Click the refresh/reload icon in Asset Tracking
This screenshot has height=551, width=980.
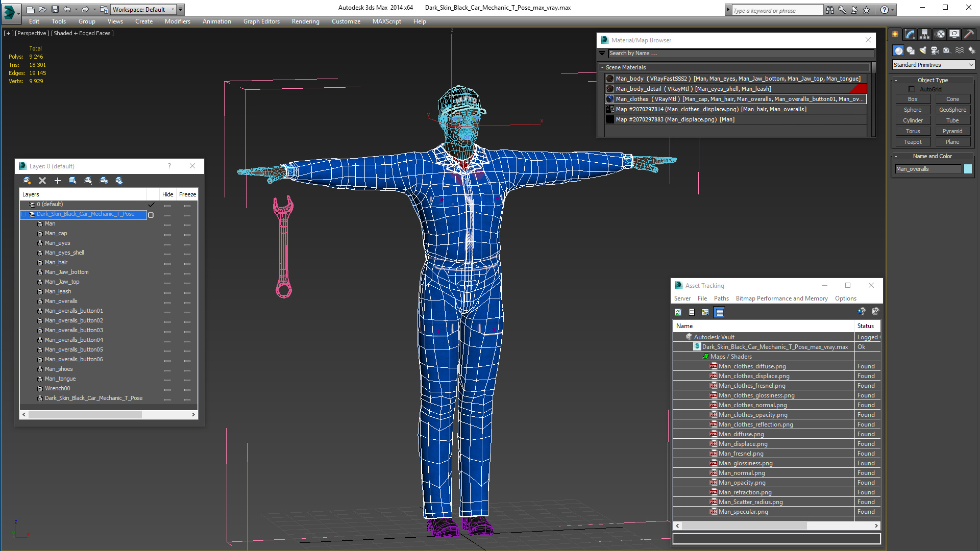tap(678, 312)
